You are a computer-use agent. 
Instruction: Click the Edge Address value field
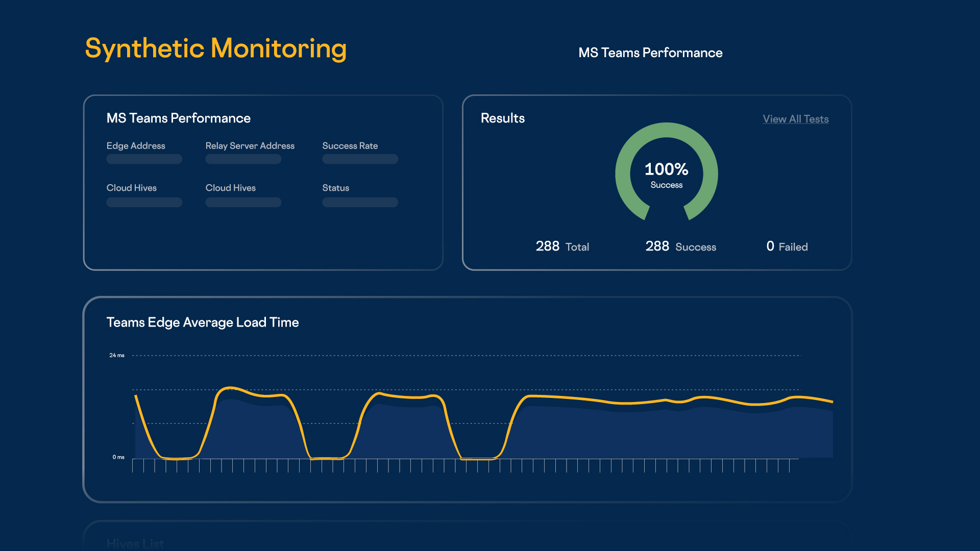pos(144,159)
